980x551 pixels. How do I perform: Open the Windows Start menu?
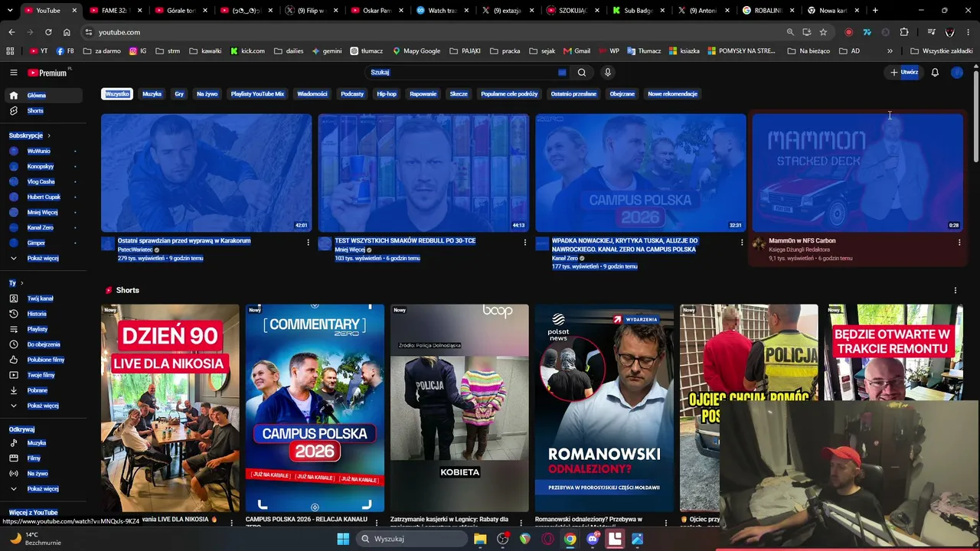coord(343,539)
